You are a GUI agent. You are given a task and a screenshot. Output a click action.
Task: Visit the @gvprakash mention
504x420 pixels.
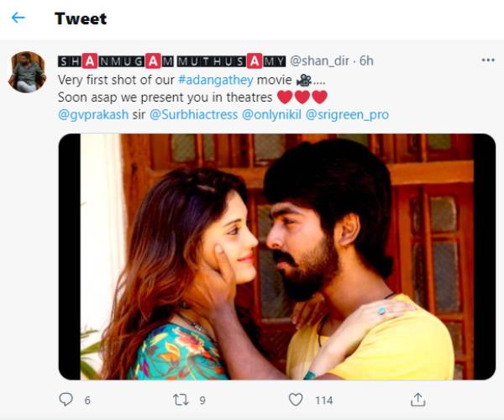90,113
